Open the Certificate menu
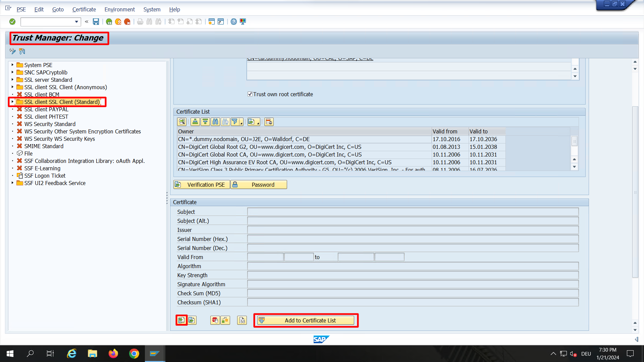 point(84,9)
